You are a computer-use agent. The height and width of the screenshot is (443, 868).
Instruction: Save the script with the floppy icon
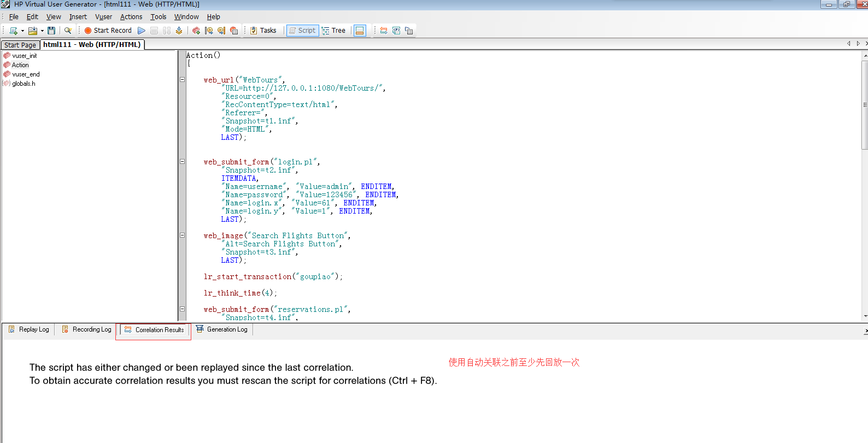51,31
